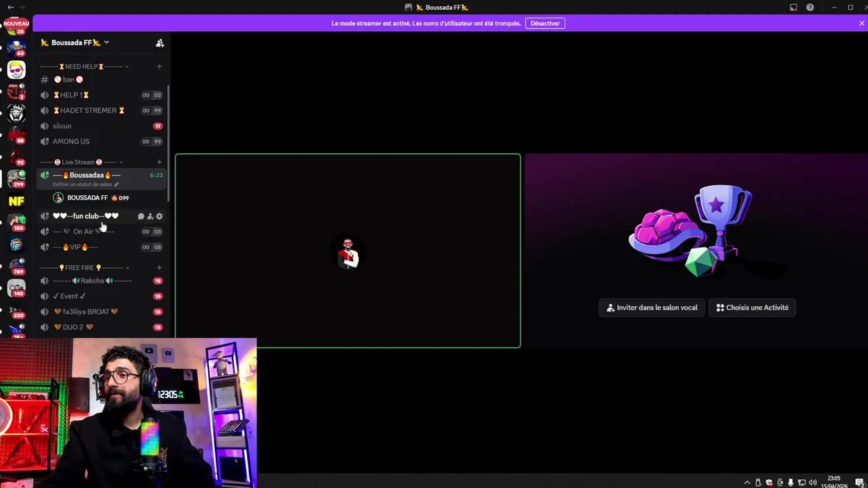Join the HADET STREMER voice channel
This screenshot has width=868, height=488.
(102, 110)
